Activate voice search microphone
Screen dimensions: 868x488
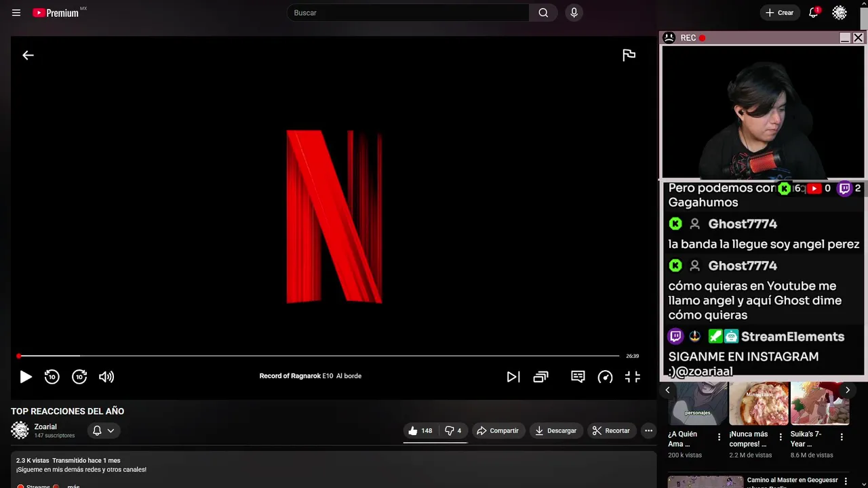(574, 13)
